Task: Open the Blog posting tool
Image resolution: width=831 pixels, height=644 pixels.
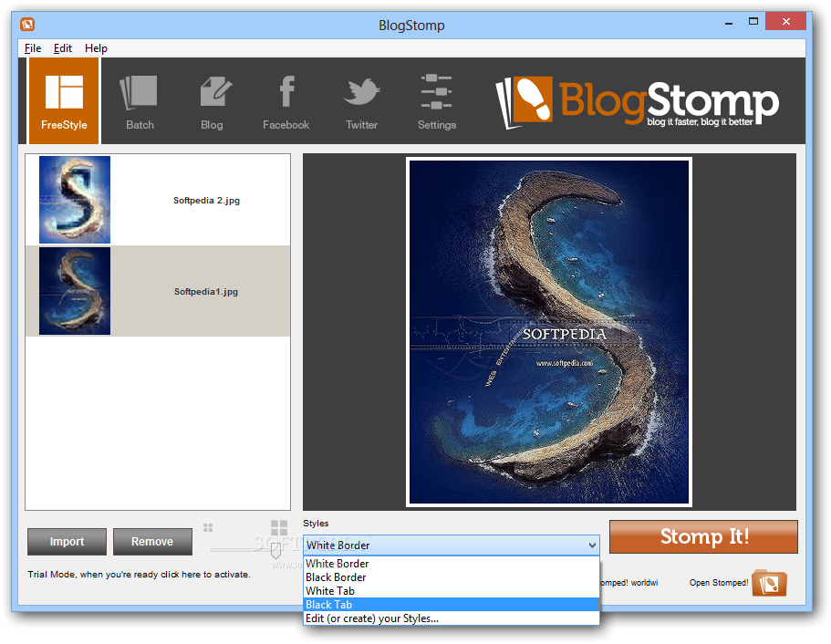Action: point(213,102)
